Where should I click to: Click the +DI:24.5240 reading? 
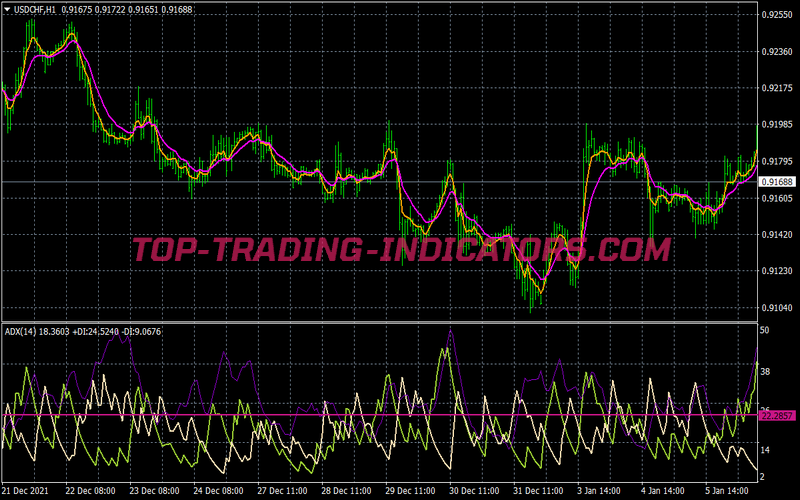pyautogui.click(x=95, y=332)
